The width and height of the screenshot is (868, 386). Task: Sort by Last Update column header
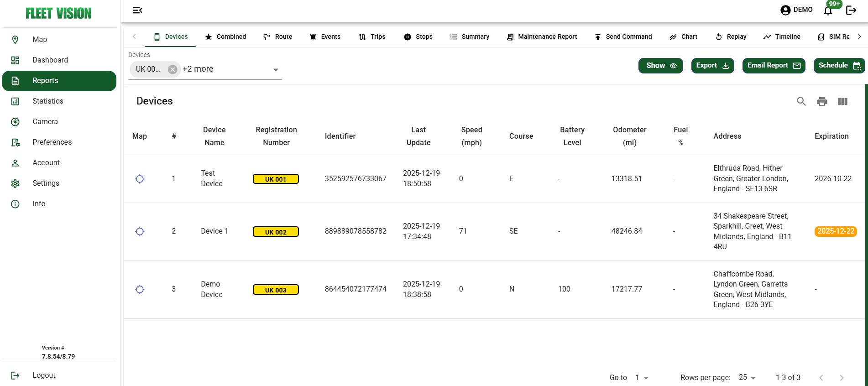[x=418, y=136]
